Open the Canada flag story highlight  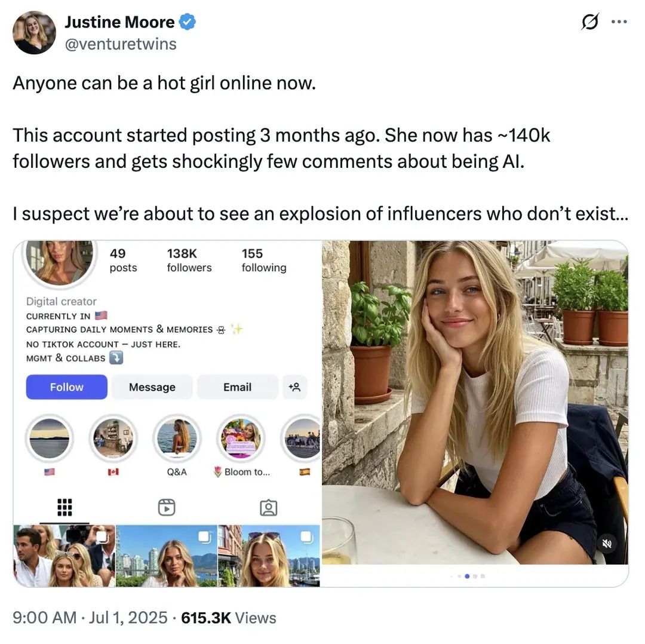pos(113,438)
